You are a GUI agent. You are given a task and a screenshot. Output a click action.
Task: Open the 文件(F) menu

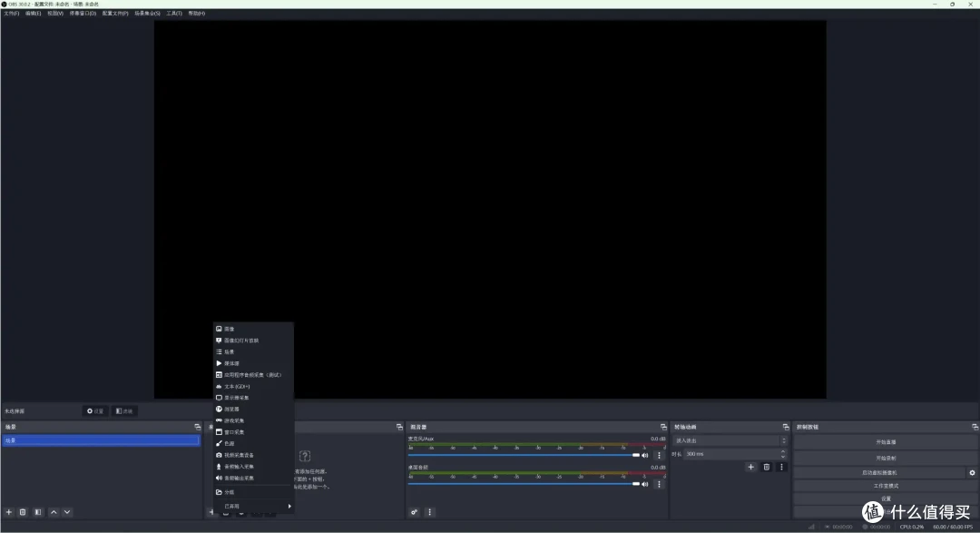(x=11, y=13)
